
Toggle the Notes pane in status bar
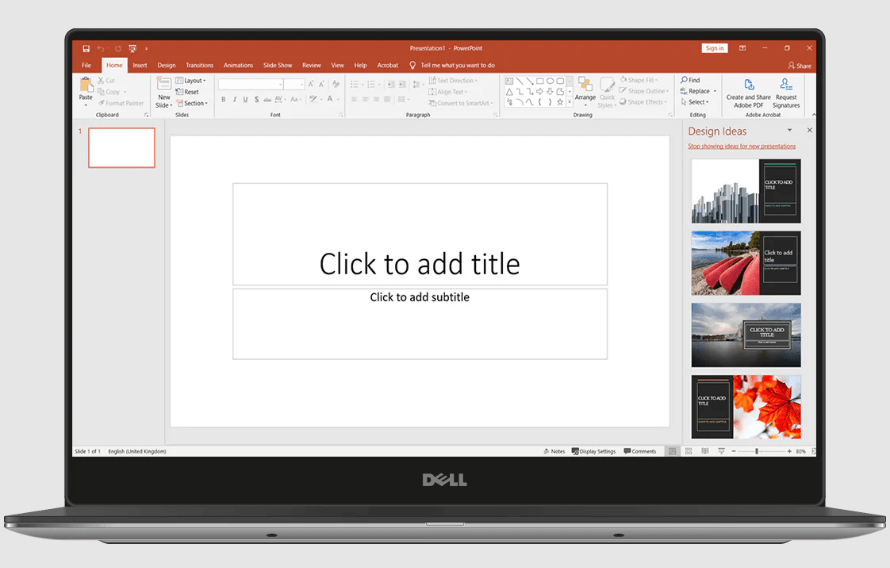554,452
